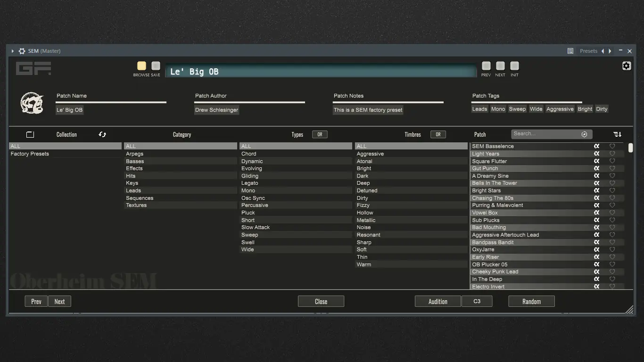Open the Presets dropdown in title bar

point(588,51)
